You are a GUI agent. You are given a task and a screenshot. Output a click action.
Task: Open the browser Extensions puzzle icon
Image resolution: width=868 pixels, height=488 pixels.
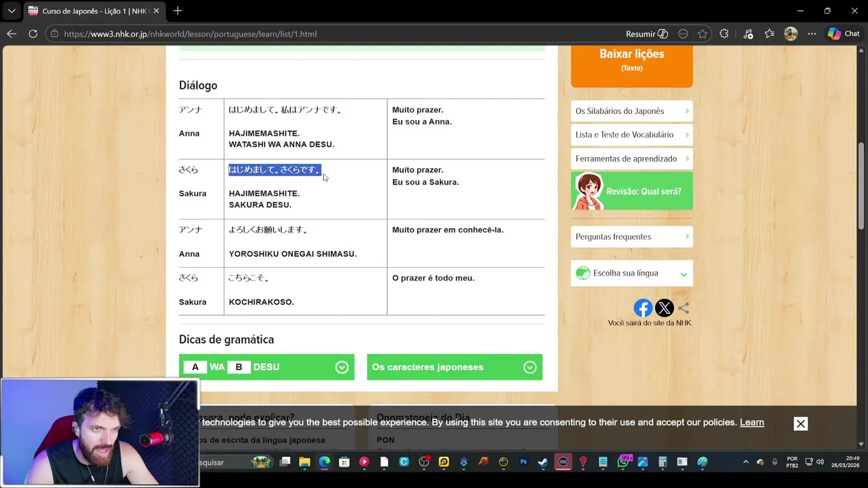pyautogui.click(x=724, y=34)
